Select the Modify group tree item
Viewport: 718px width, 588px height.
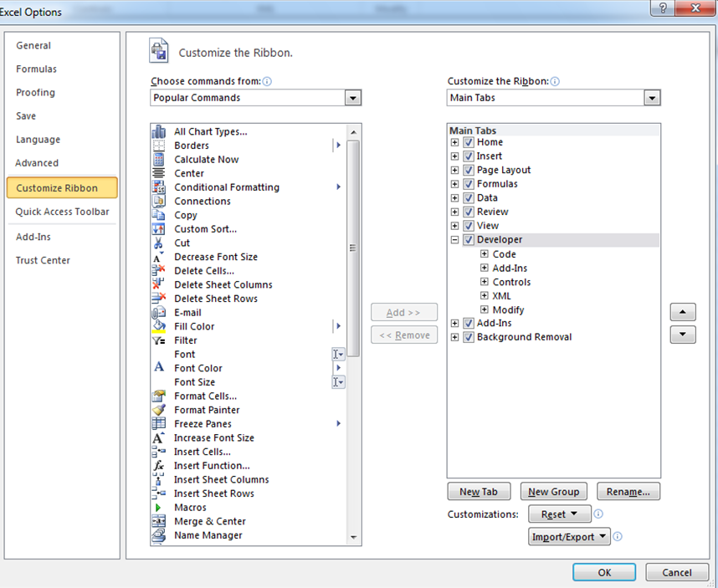(x=508, y=309)
